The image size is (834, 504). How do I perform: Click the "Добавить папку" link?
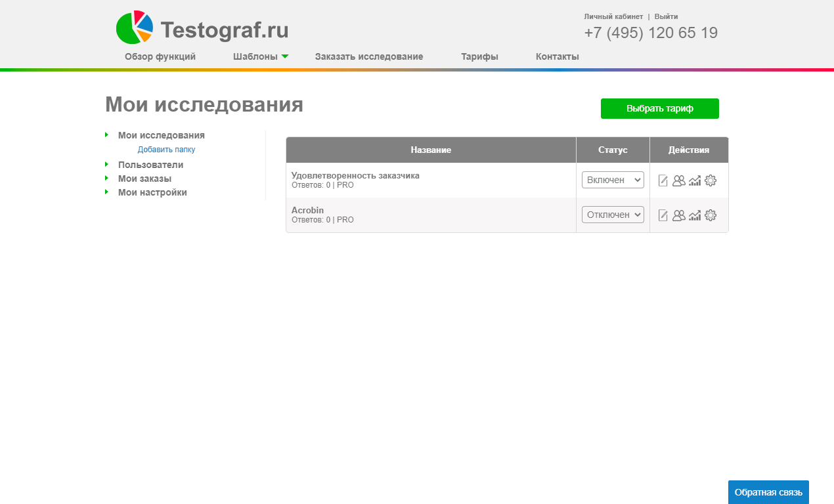tap(166, 150)
